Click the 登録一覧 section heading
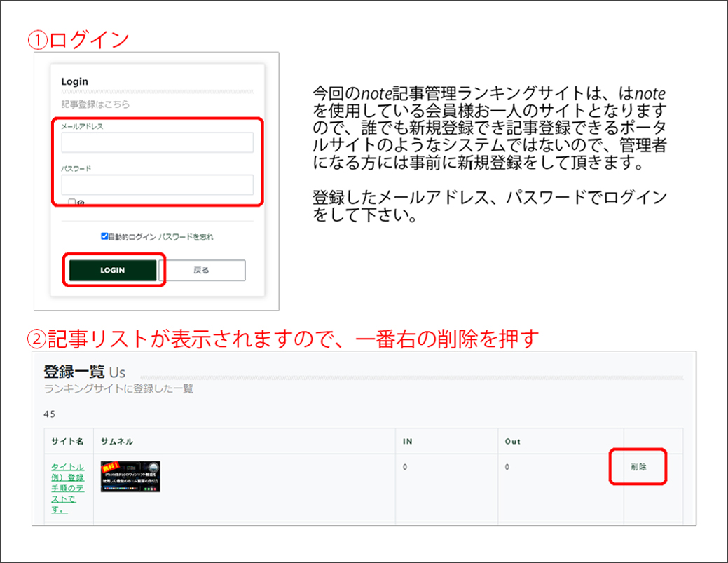This screenshot has height=563, width=728. coord(74,371)
